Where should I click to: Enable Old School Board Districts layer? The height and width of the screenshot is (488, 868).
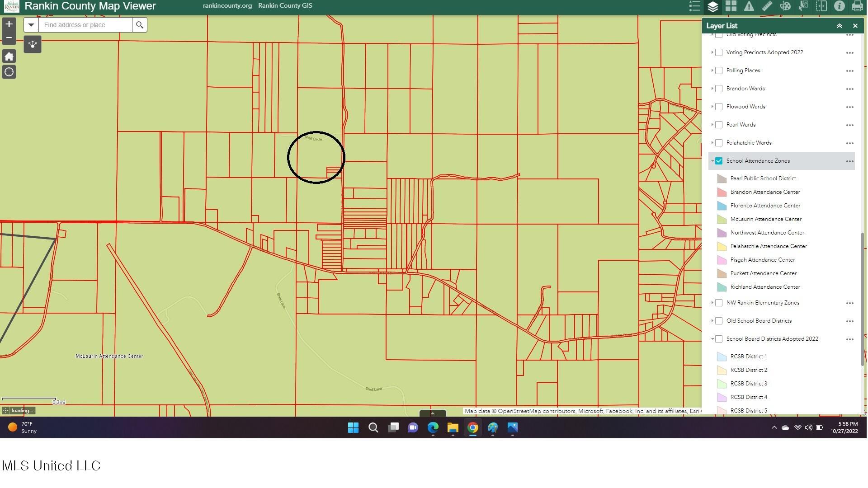pyautogui.click(x=719, y=321)
